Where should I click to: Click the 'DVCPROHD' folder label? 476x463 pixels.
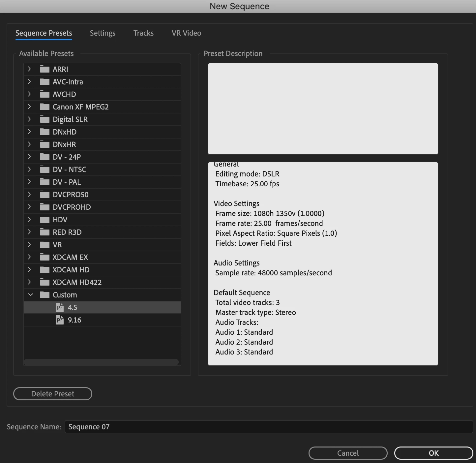72,207
